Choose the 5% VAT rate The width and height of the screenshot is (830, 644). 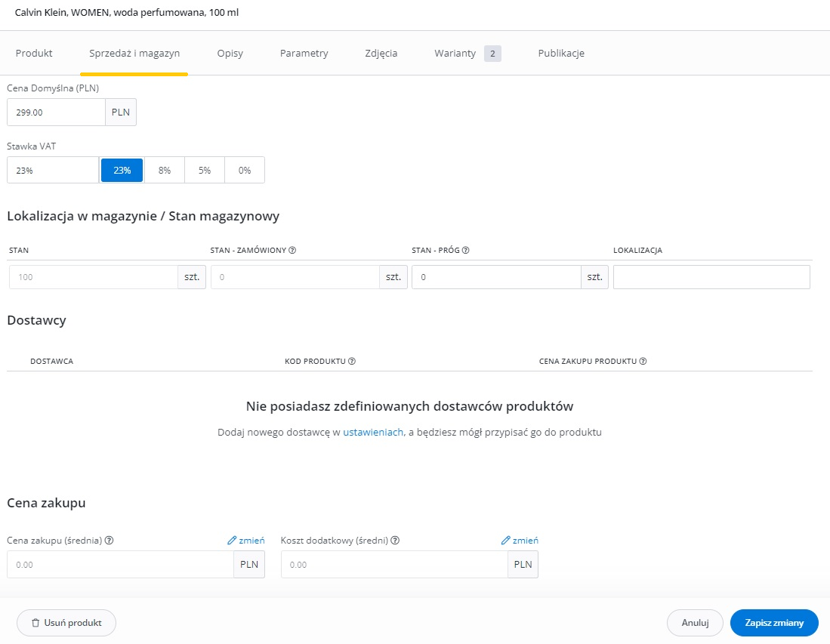(x=205, y=171)
